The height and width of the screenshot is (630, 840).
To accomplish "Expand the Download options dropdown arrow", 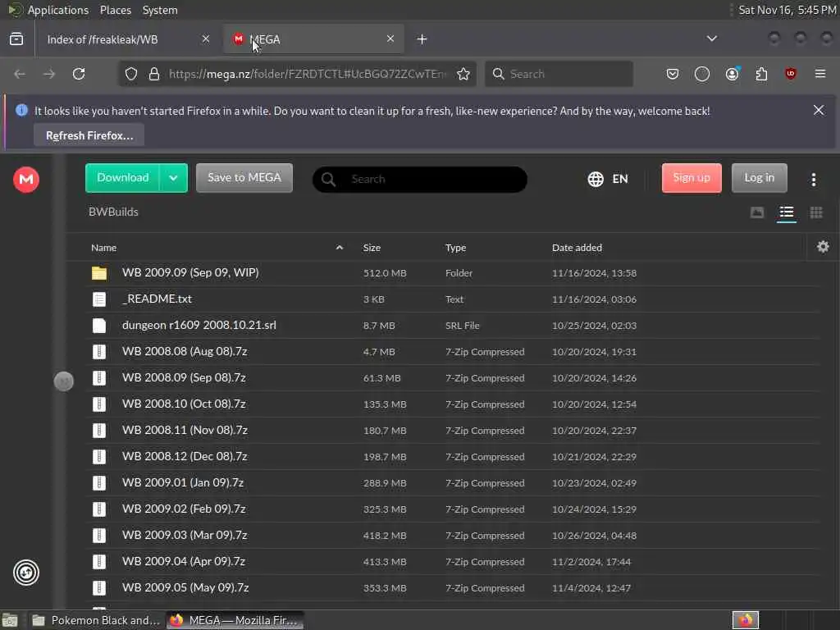I will click(x=173, y=178).
